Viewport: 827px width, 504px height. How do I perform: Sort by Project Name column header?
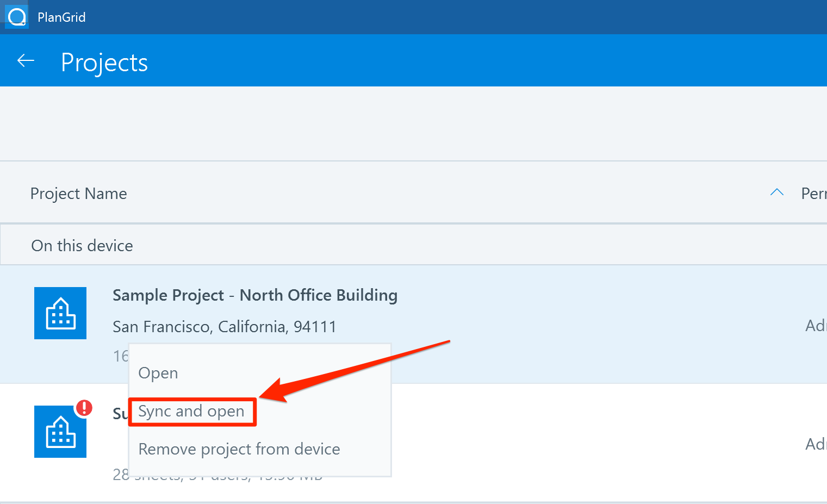coord(79,194)
